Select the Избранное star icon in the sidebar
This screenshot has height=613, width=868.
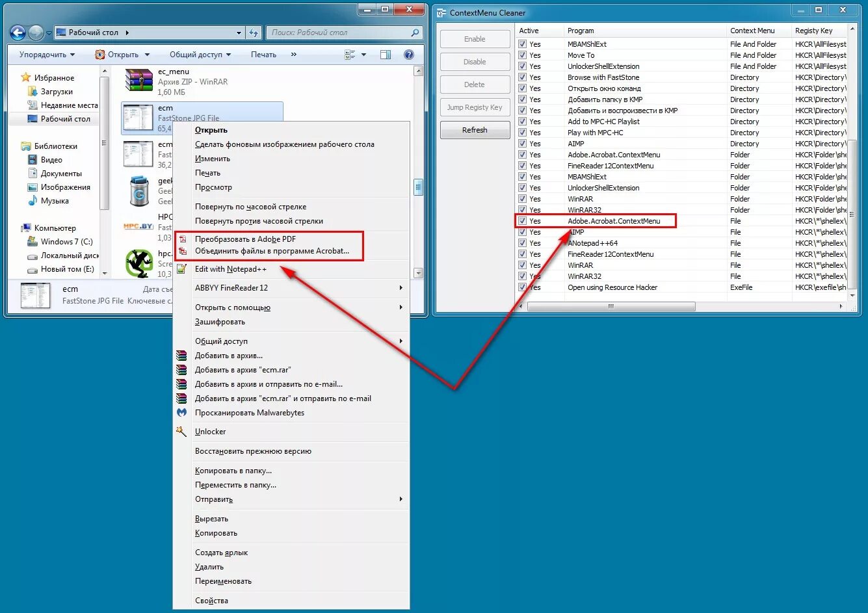[26, 77]
